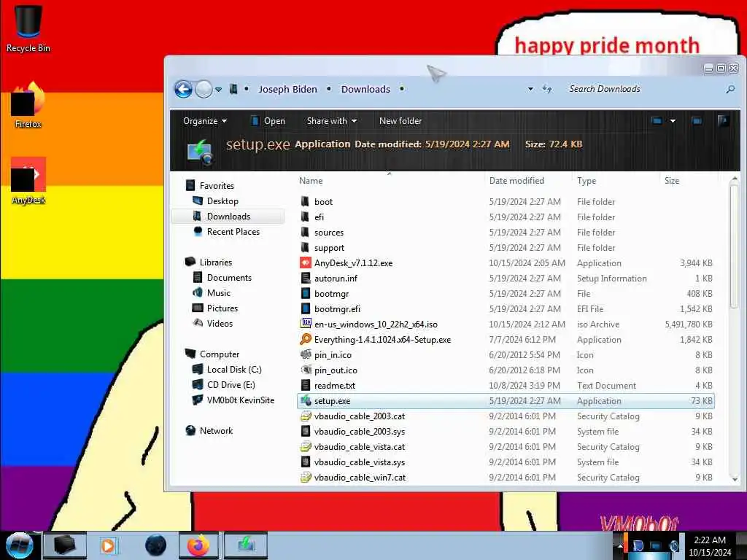Click the search magnifier icon
This screenshot has width=747, height=560.
(729, 89)
